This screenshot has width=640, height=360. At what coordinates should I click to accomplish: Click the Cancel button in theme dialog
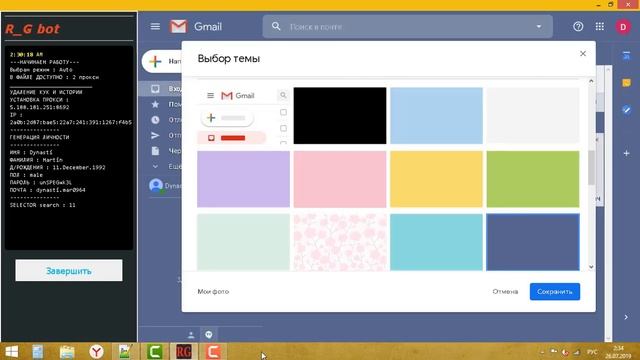point(505,291)
